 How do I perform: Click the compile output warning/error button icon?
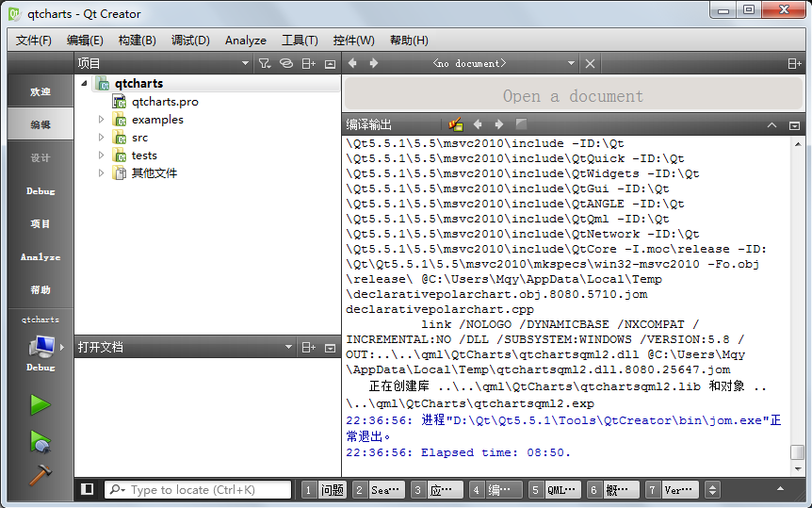455,124
